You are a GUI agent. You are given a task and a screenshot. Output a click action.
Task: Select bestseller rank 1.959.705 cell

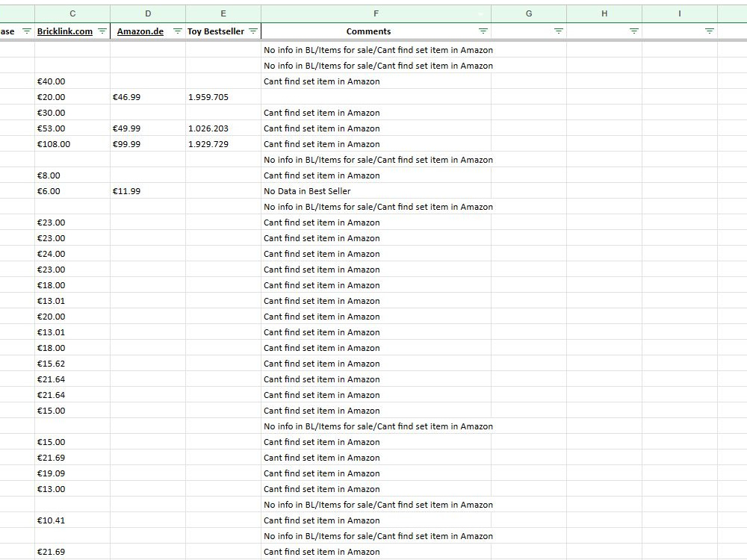pos(223,97)
